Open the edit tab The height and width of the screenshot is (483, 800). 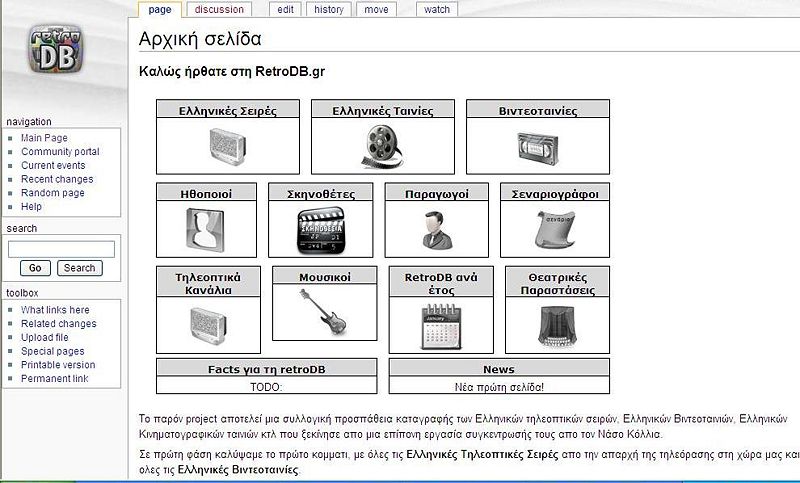click(x=285, y=10)
